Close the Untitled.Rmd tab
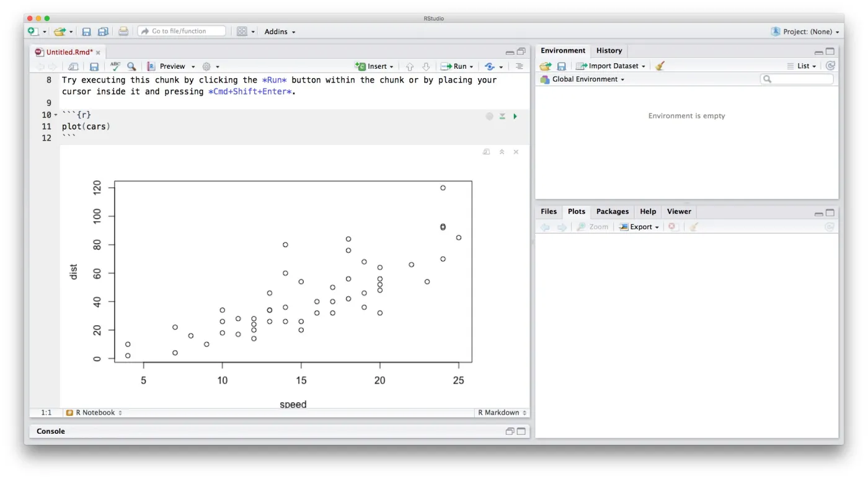The width and height of the screenshot is (868, 479). click(98, 53)
